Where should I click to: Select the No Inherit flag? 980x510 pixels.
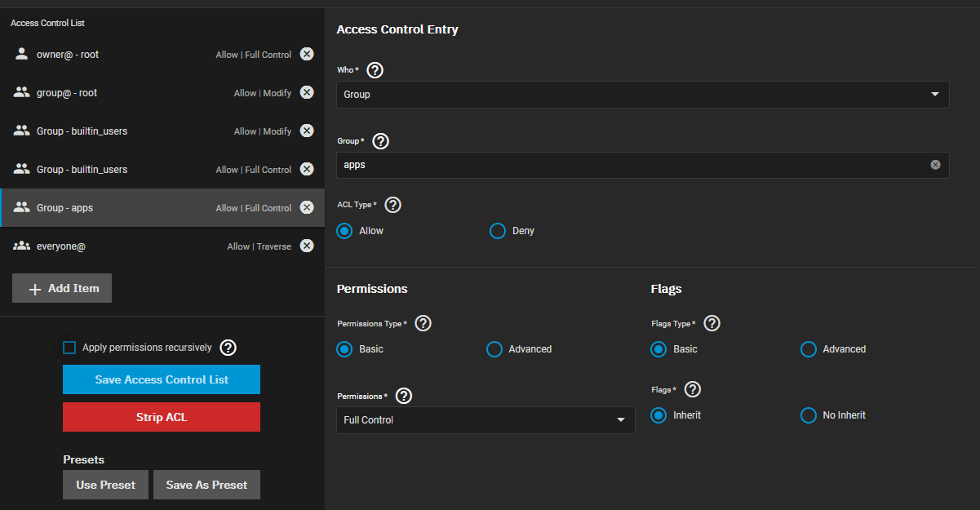pyautogui.click(x=808, y=415)
